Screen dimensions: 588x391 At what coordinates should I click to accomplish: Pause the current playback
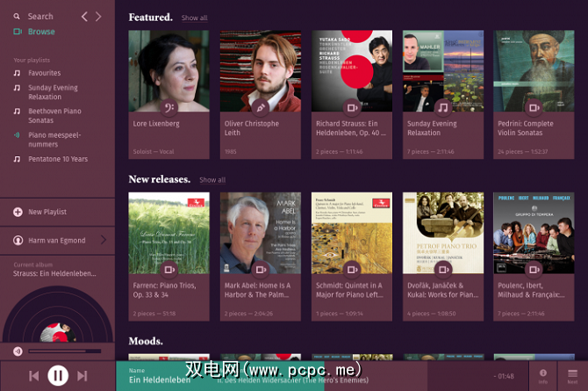click(x=58, y=375)
